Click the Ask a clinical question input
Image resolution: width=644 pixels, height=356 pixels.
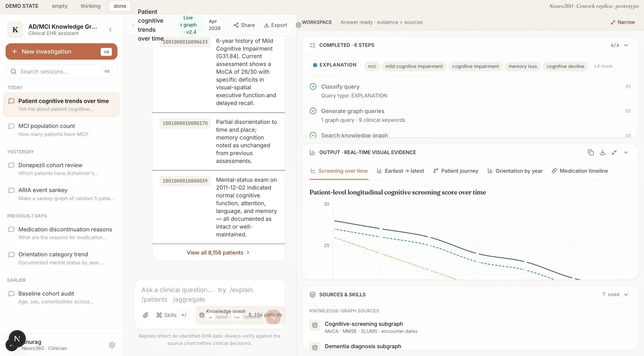(x=210, y=295)
